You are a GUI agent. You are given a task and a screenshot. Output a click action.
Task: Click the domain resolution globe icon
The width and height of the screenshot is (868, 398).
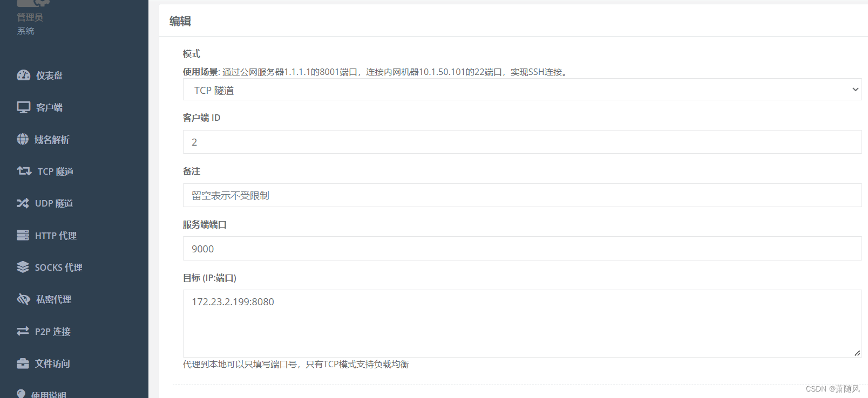23,139
